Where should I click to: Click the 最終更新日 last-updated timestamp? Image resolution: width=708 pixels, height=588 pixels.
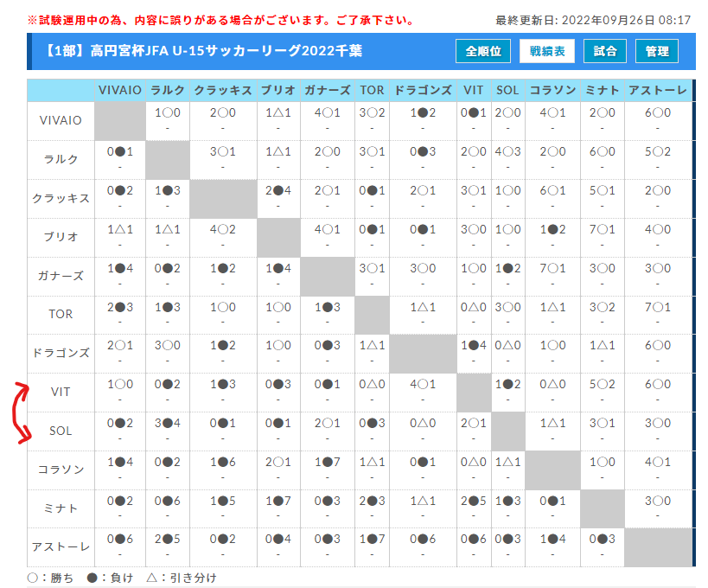point(593,21)
